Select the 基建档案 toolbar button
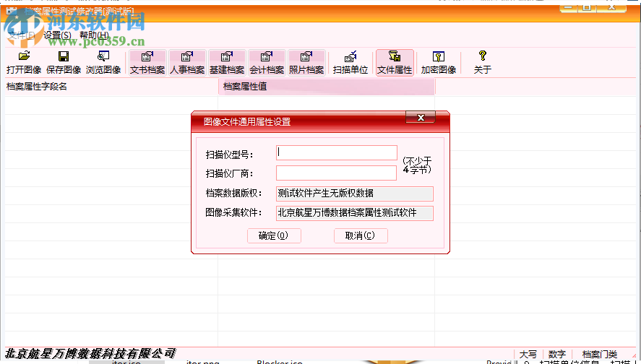 [226, 63]
